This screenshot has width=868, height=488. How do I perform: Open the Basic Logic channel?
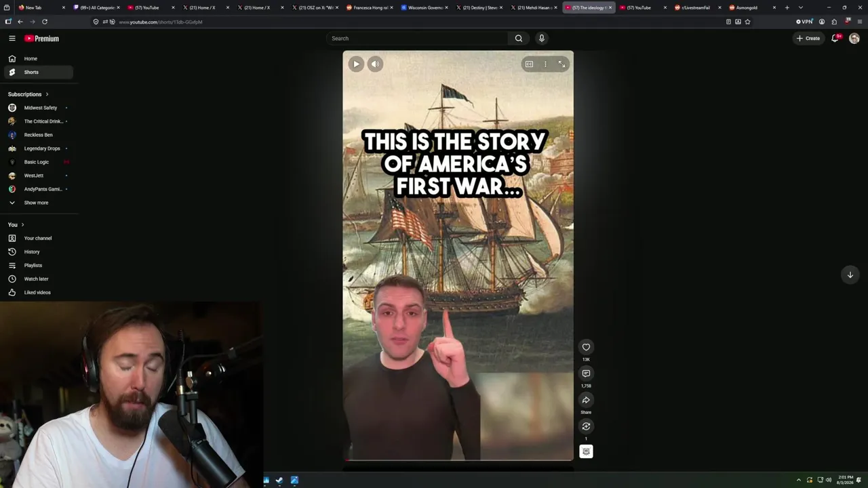point(38,162)
